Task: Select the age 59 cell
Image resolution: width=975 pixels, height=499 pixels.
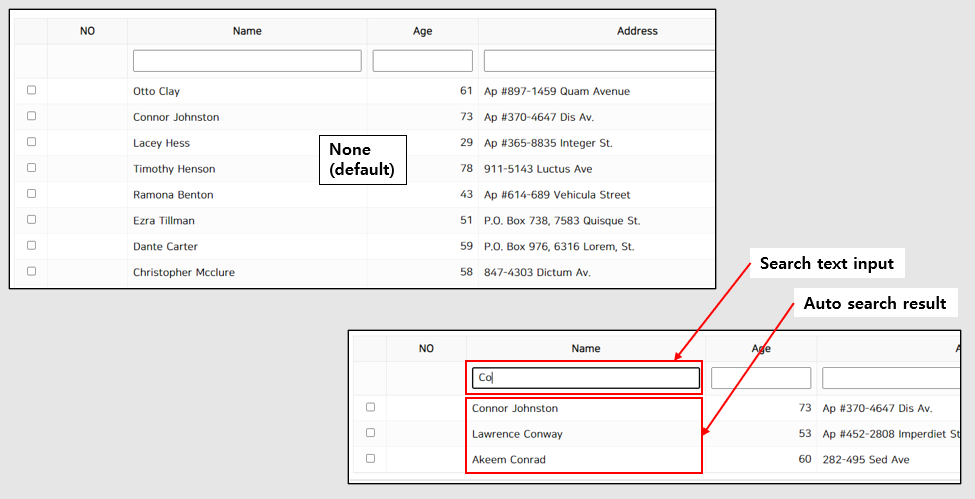Action: pos(466,246)
